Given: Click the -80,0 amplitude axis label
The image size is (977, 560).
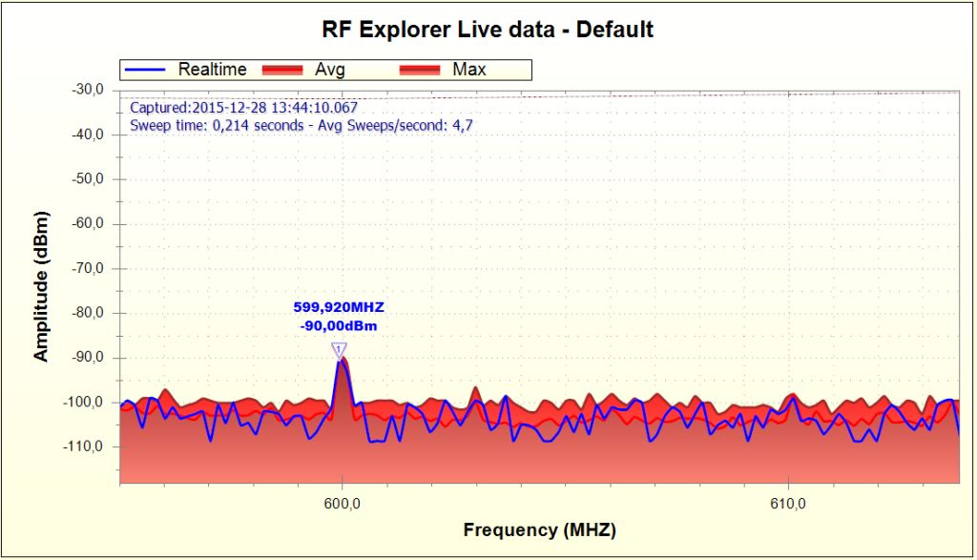Looking at the screenshot, I should pyautogui.click(x=88, y=313).
